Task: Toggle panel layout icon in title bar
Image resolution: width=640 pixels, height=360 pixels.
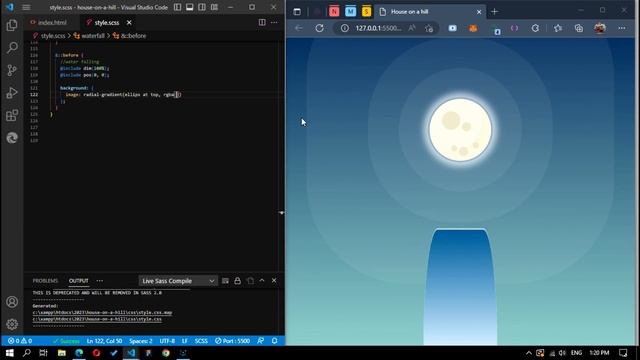Action: click(190, 7)
